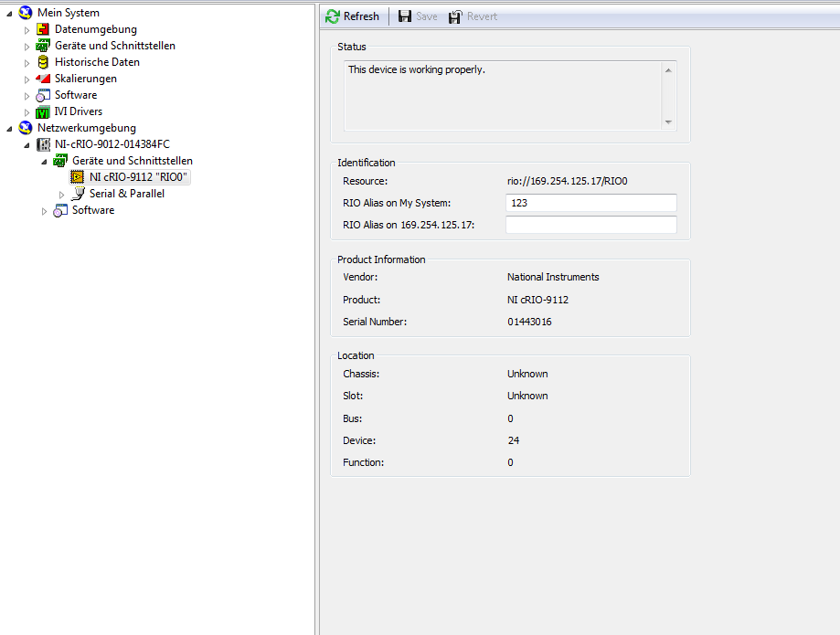This screenshot has width=840, height=635.
Task: Click the Save button label
Action: tap(427, 16)
